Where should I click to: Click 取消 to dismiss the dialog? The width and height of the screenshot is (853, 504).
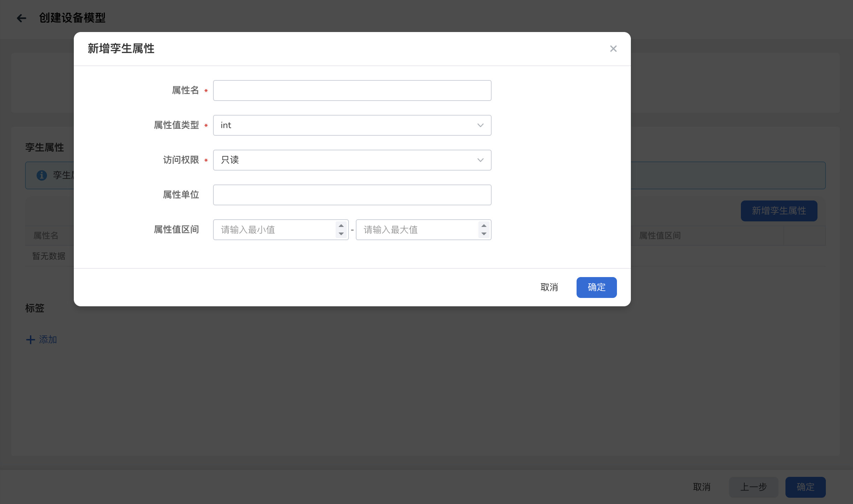click(x=549, y=287)
